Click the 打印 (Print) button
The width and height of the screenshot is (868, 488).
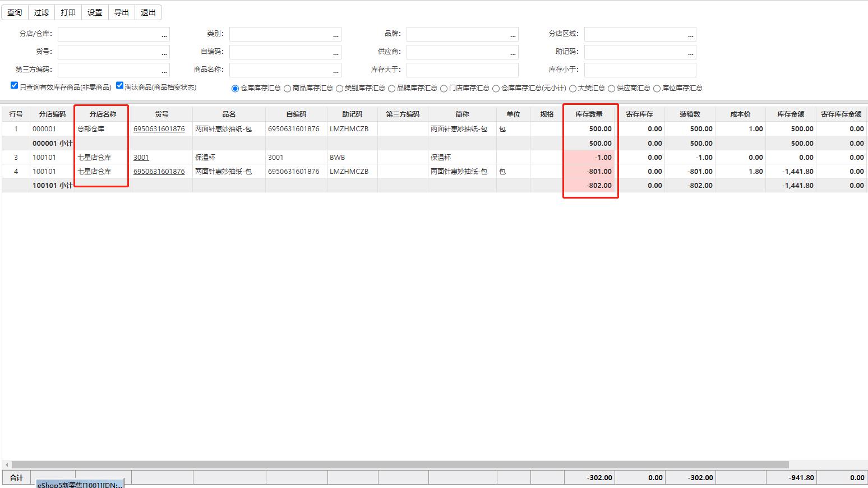(67, 12)
